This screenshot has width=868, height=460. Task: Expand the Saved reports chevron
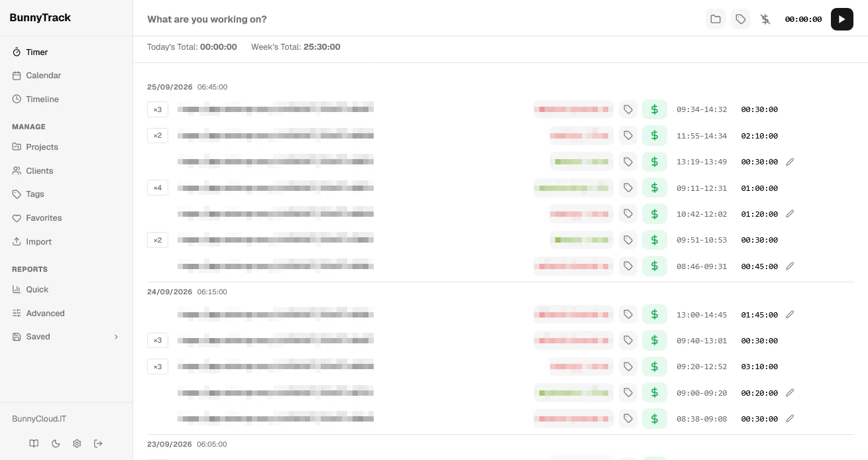click(116, 337)
